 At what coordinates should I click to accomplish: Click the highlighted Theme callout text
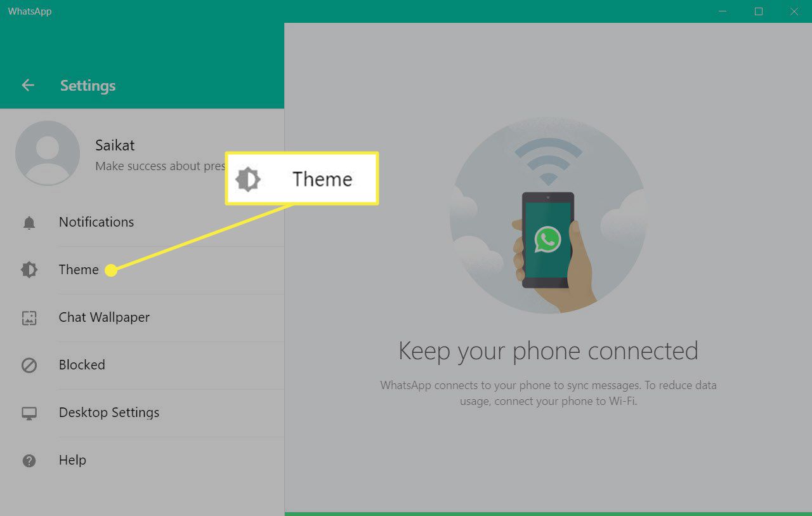tap(322, 180)
